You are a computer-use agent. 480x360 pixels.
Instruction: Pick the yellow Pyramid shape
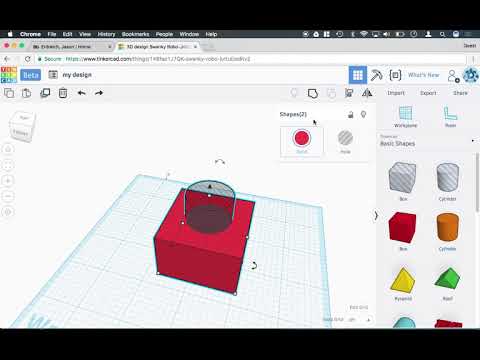coord(403,279)
